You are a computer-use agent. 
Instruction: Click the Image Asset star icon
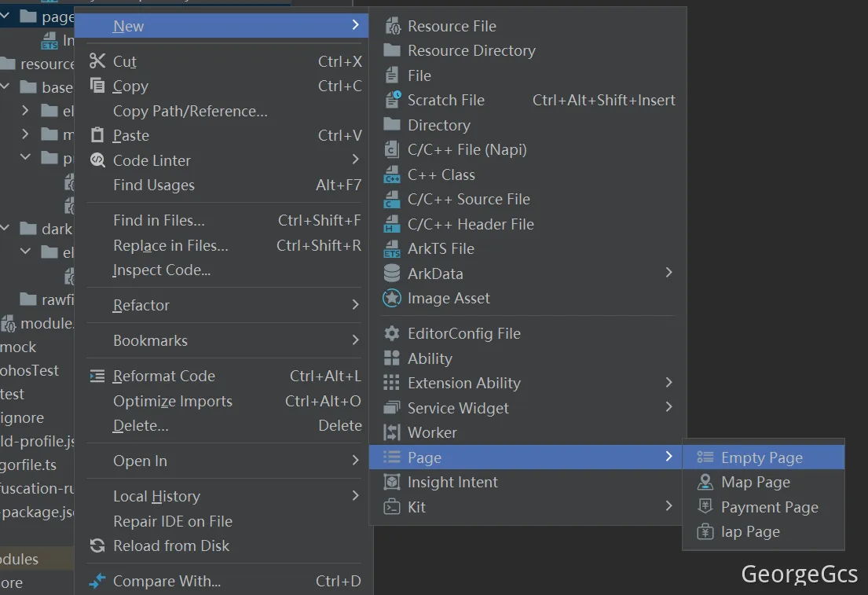[392, 299]
